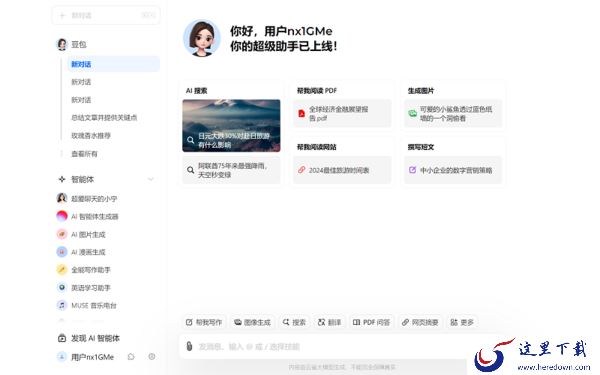
Task: Click 网页摘要 skill chip
Action: click(420, 322)
